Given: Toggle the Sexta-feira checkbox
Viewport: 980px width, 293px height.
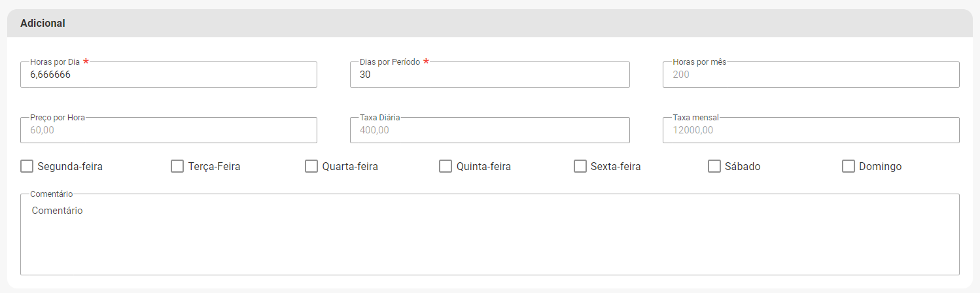Looking at the screenshot, I should (580, 166).
